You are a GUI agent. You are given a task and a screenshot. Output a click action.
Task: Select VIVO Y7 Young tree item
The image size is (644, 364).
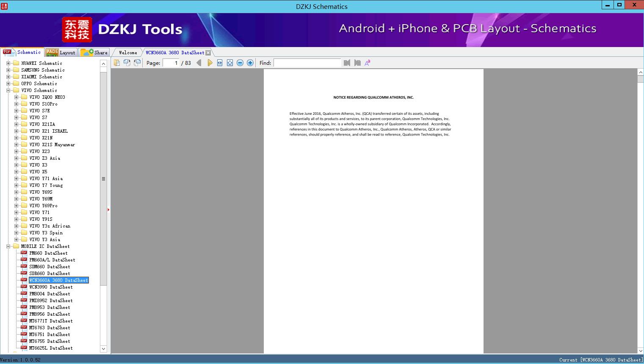pos(46,185)
